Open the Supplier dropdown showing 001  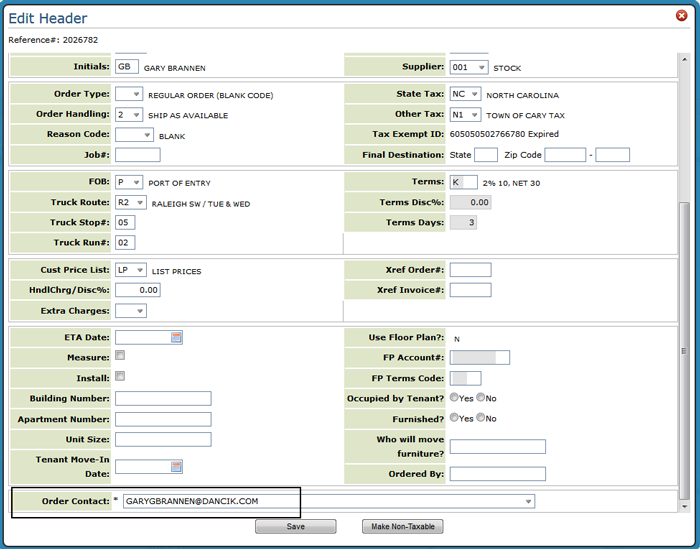(x=469, y=67)
